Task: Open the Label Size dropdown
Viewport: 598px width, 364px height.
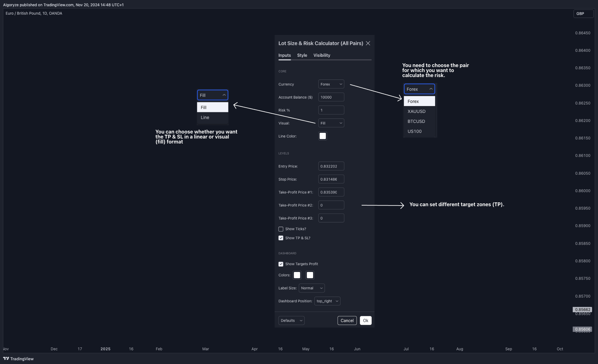Action: tap(311, 288)
